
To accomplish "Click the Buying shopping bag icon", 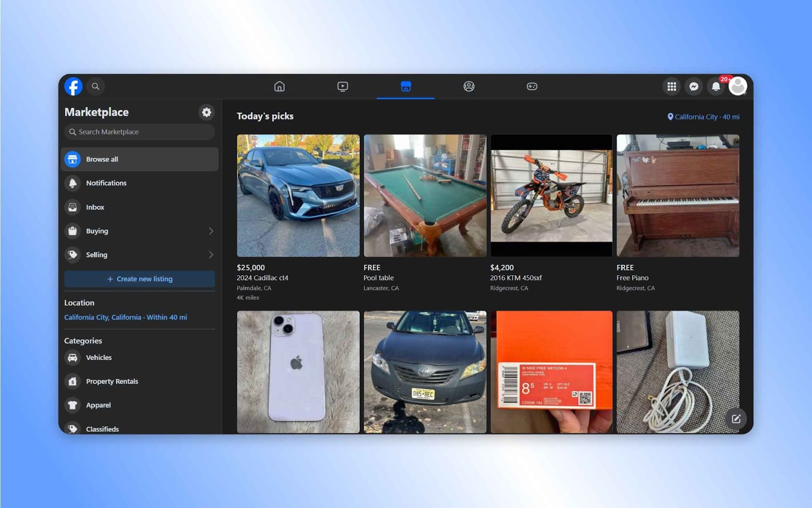I will tap(73, 231).
